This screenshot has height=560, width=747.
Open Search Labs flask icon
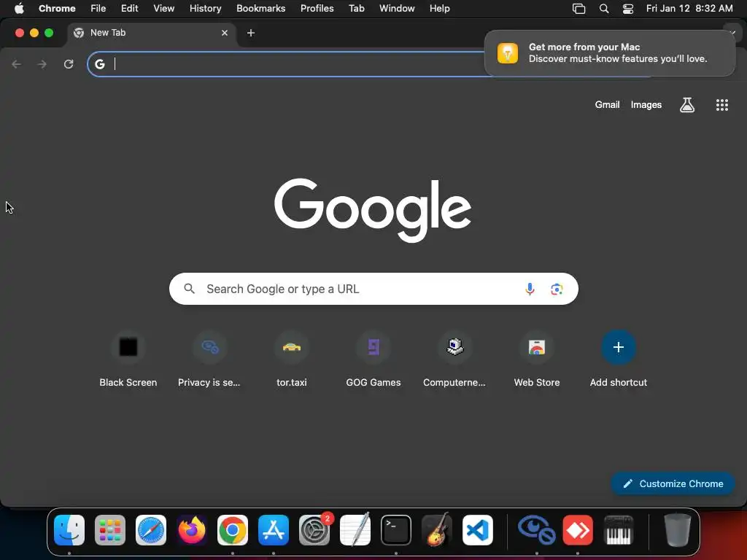(x=687, y=105)
